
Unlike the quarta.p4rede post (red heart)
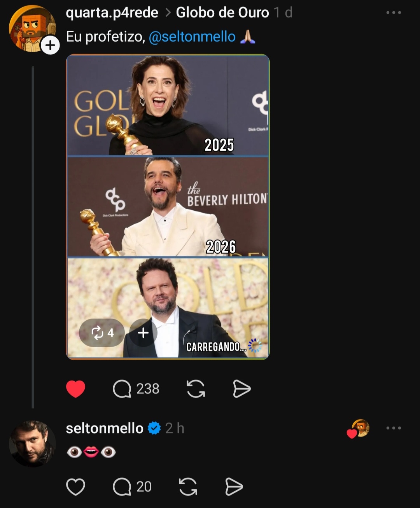[75, 389]
